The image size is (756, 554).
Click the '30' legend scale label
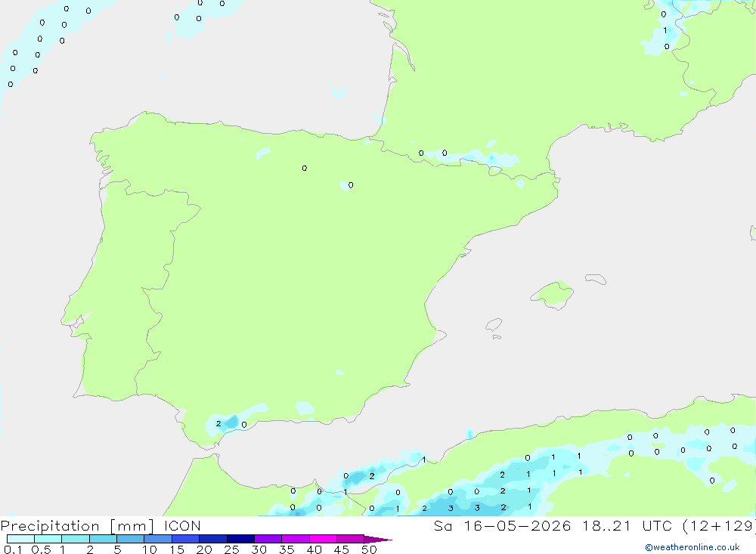(x=259, y=549)
